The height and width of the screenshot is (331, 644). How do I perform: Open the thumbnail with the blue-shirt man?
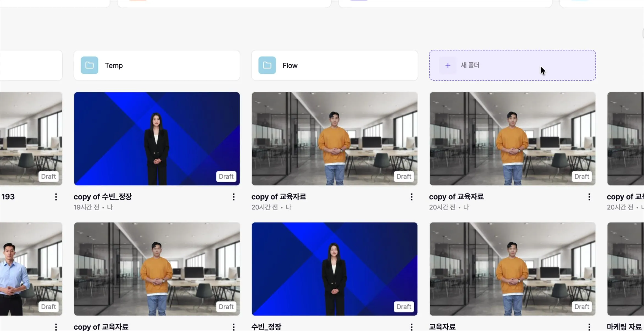(31, 269)
